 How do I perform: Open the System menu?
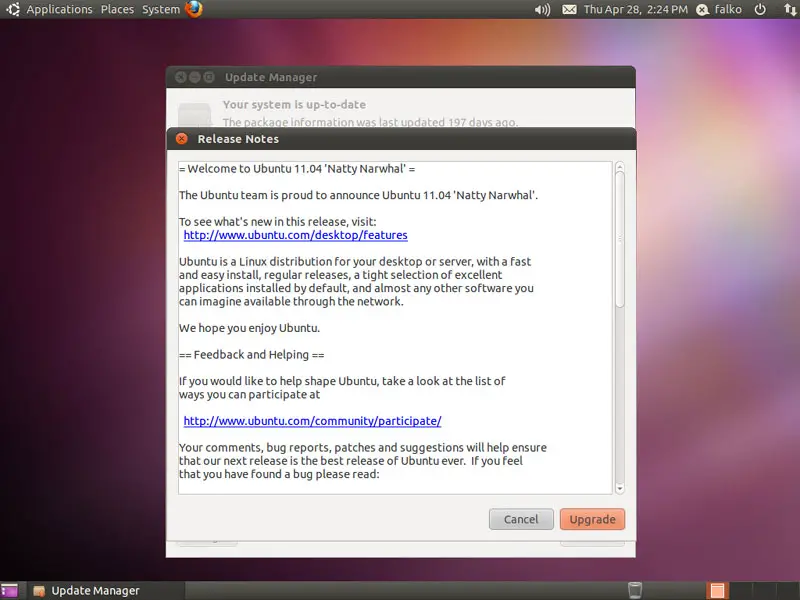point(161,9)
